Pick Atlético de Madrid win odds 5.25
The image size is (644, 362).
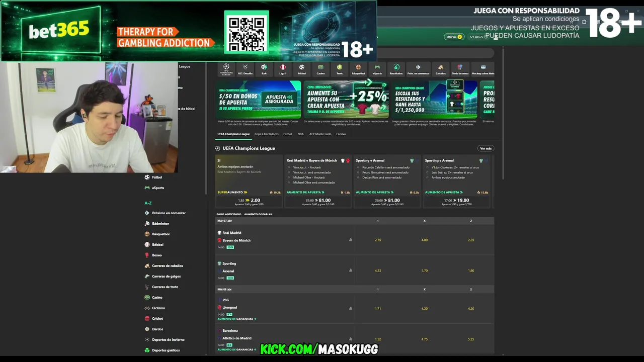pos(471,339)
